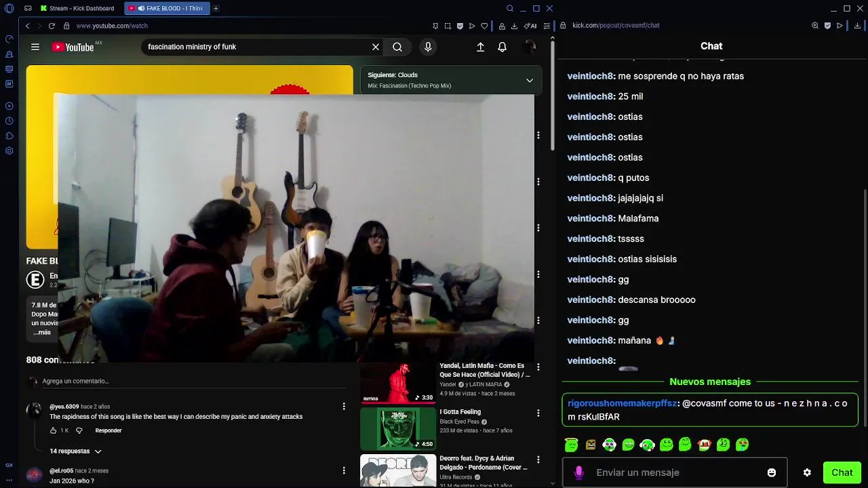Click the purple microphone in chat input
This screenshot has width=868, height=488.
pos(579,472)
